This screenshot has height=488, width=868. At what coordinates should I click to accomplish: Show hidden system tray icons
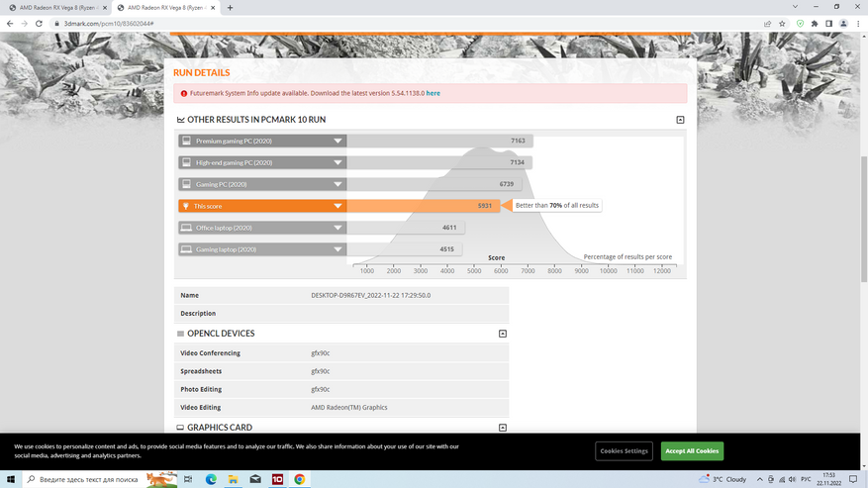point(759,480)
